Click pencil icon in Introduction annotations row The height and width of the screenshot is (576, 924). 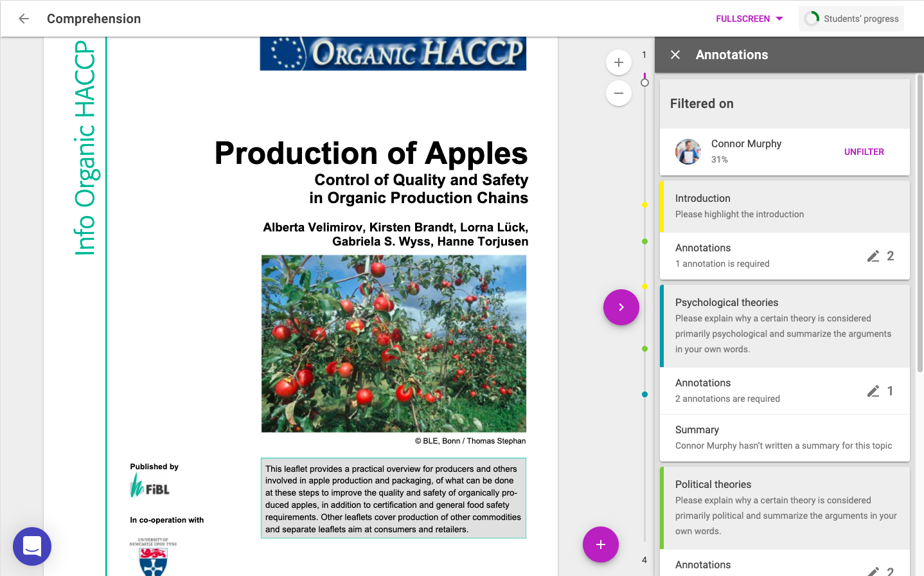(873, 256)
